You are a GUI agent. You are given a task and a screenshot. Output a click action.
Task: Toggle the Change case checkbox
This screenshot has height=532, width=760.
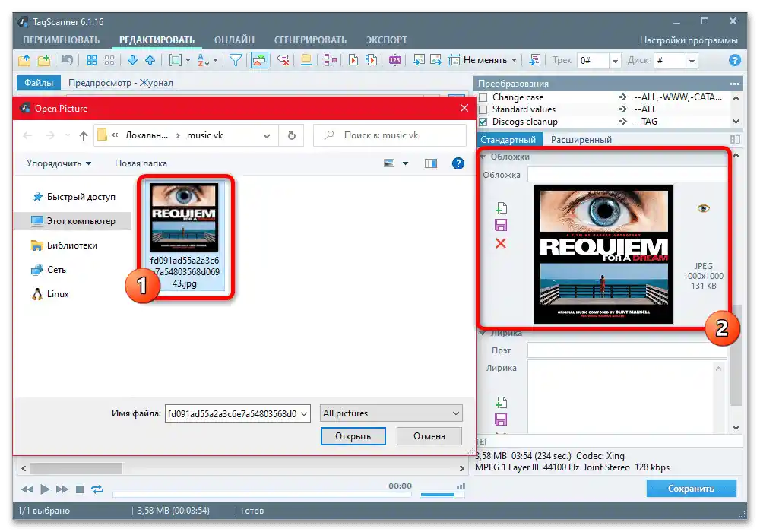483,97
